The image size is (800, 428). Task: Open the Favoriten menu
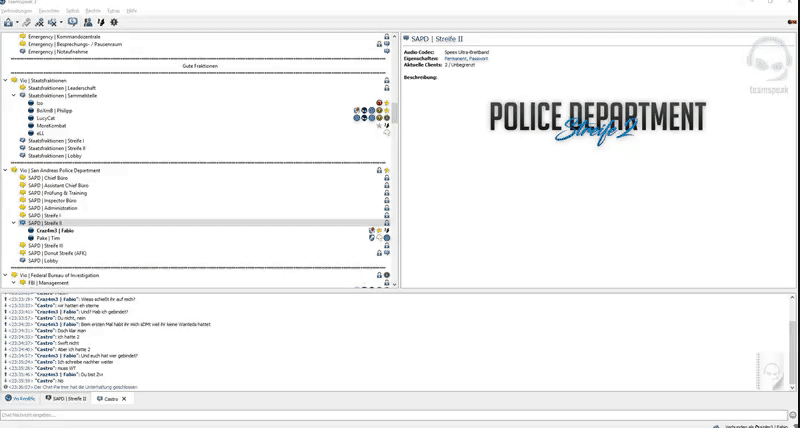click(49, 11)
